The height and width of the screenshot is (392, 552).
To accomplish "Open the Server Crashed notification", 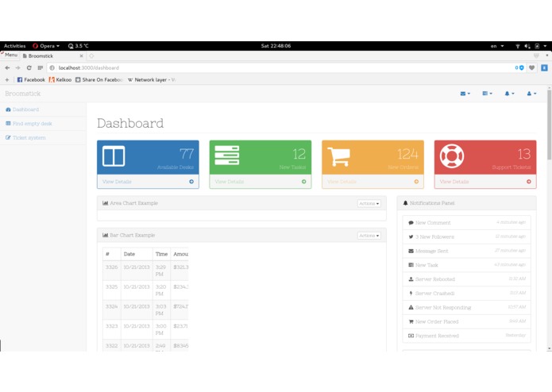I will (x=466, y=294).
